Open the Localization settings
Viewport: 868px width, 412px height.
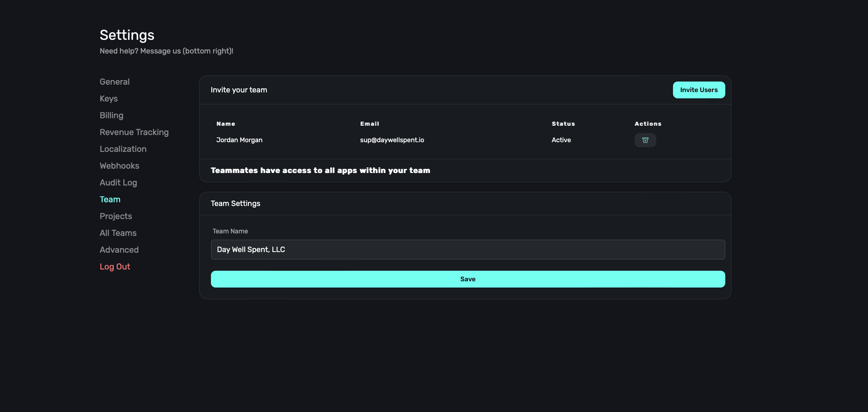coord(123,149)
